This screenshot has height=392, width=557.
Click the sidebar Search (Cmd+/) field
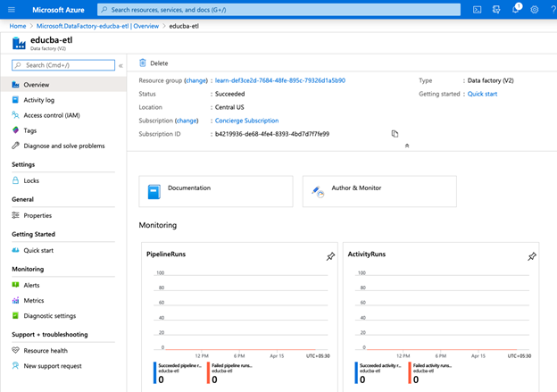coord(63,65)
